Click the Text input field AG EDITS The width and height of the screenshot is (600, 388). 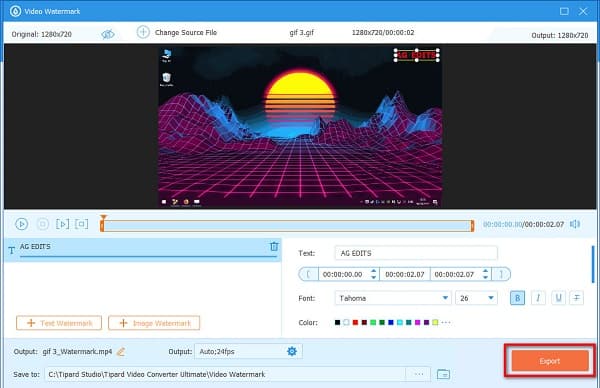pyautogui.click(x=416, y=253)
